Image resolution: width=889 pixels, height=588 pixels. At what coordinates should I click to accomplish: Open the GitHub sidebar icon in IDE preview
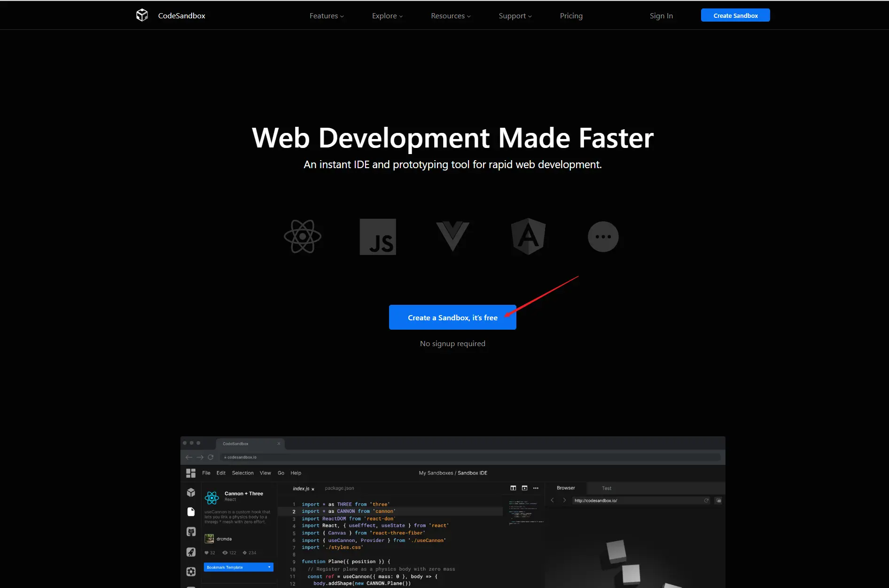click(191, 532)
